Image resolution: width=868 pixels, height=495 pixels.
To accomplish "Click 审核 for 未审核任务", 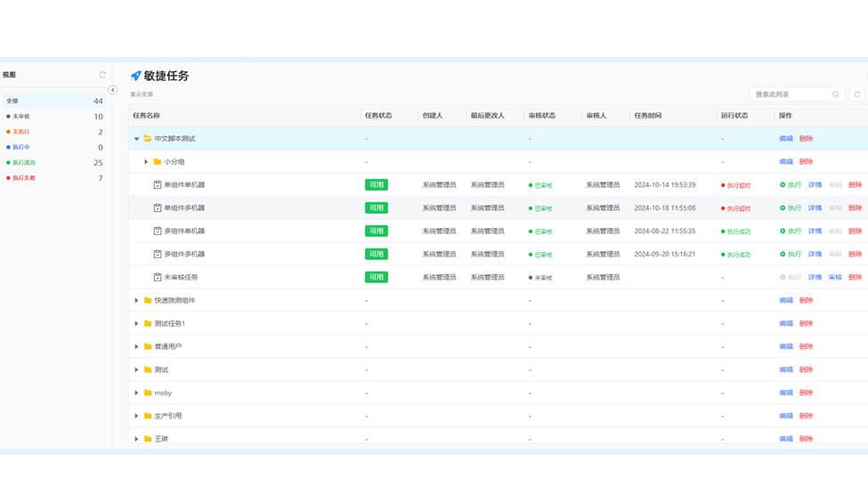I will [835, 278].
